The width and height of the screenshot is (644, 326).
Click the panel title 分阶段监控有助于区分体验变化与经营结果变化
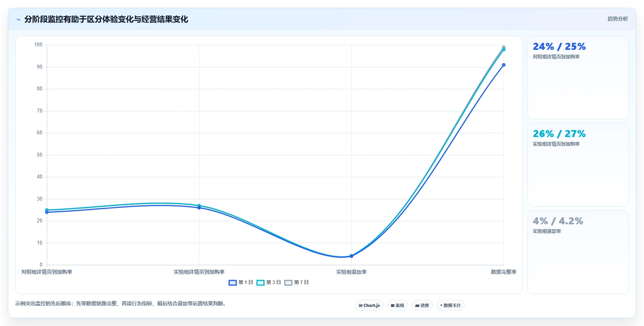[x=106, y=19]
